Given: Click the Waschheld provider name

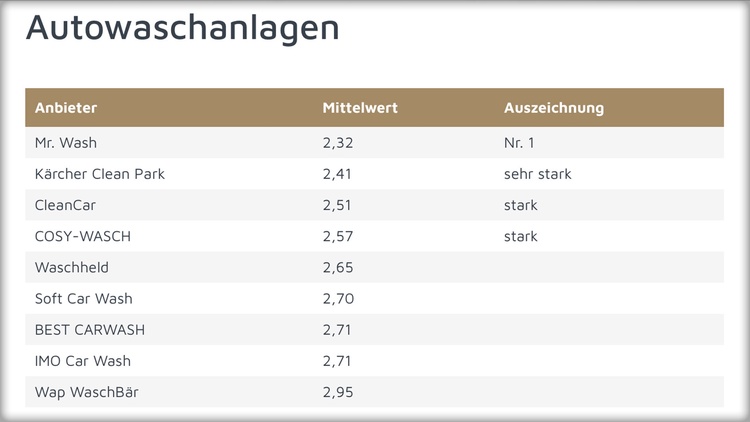Looking at the screenshot, I should pos(72,268).
